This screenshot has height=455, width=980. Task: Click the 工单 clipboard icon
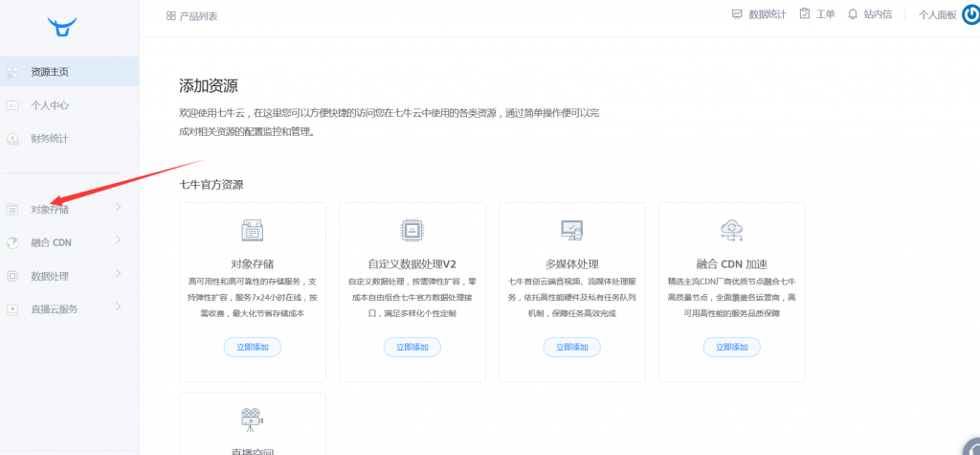click(805, 13)
